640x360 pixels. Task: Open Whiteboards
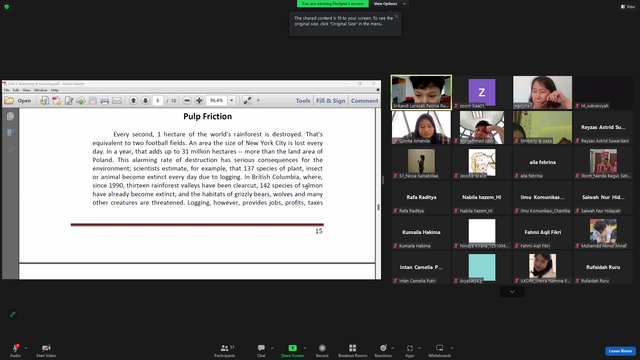(x=440, y=350)
